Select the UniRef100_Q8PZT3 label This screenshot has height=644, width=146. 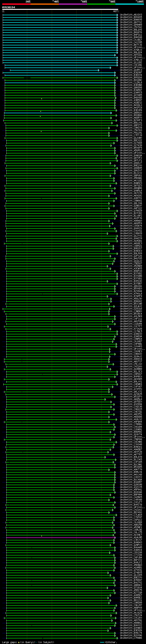click(x=131, y=125)
